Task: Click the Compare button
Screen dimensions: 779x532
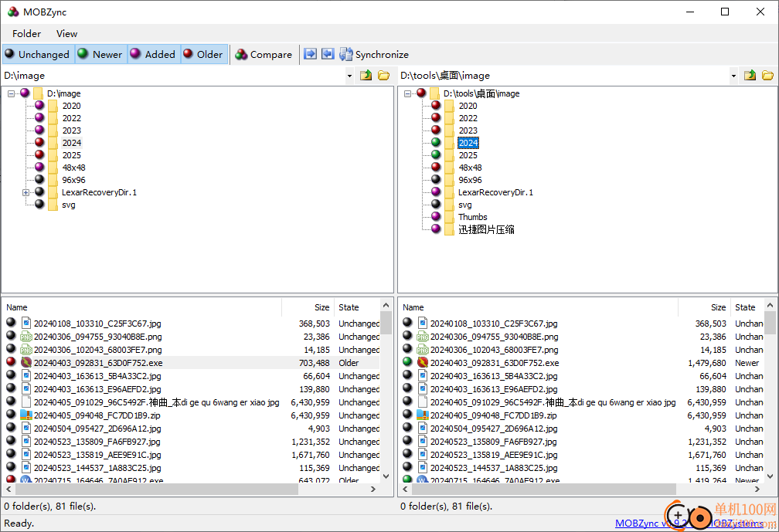Action: coord(264,54)
